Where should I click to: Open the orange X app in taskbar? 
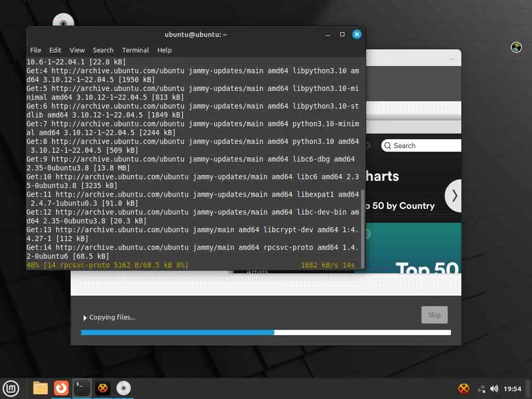(x=103, y=388)
